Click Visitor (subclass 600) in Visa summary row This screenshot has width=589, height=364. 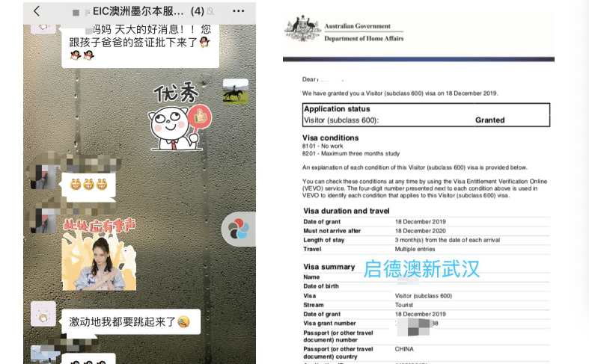pyautogui.click(x=424, y=296)
